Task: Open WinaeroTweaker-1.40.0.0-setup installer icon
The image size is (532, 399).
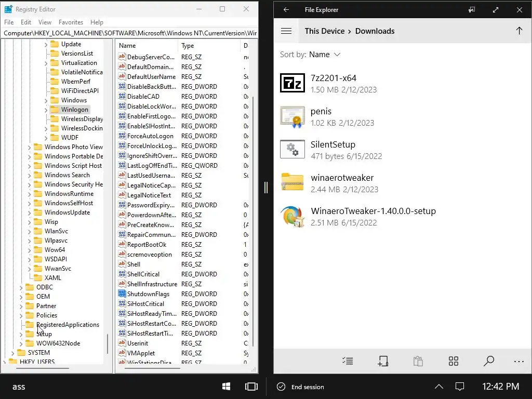Action: click(x=292, y=216)
